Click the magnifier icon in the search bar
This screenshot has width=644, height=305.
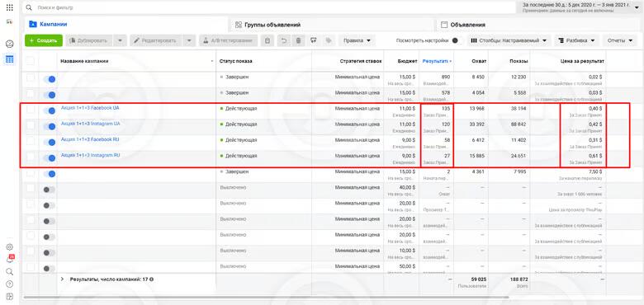point(30,7)
